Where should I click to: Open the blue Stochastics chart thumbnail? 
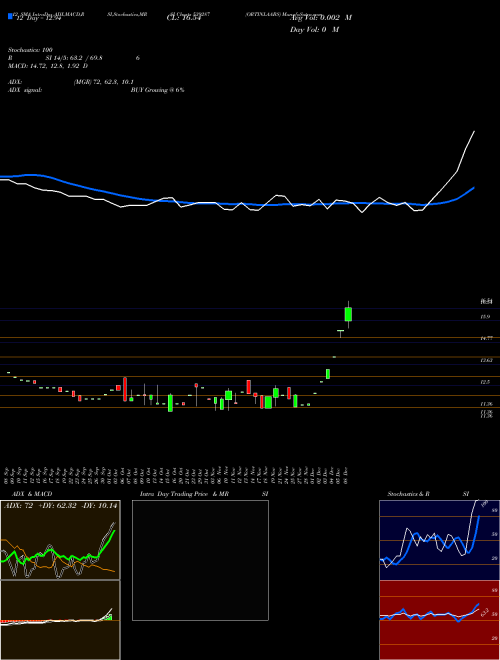pyautogui.click(x=439, y=540)
